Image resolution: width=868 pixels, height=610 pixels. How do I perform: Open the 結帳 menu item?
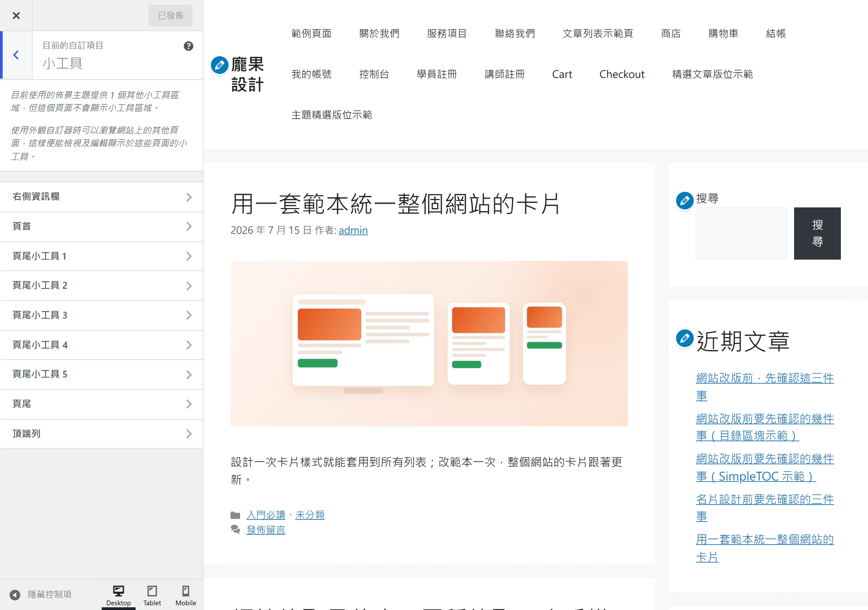click(x=776, y=33)
